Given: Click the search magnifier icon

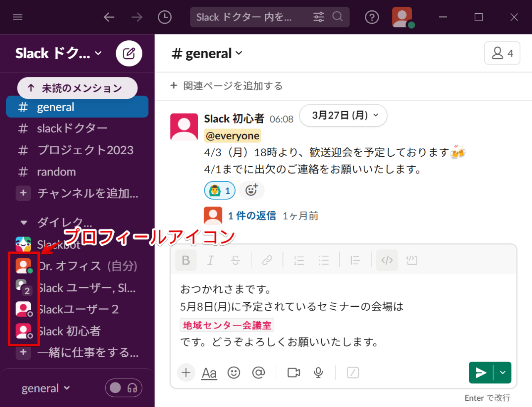Looking at the screenshot, I should [x=338, y=17].
